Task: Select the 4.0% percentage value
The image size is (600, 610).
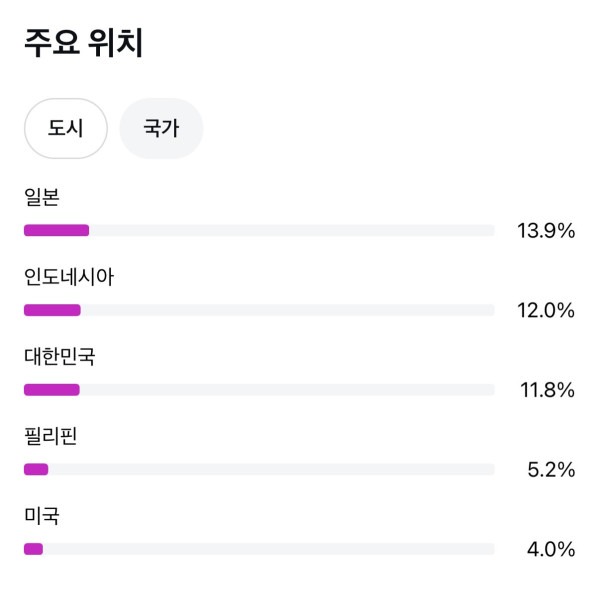Action: point(551,549)
